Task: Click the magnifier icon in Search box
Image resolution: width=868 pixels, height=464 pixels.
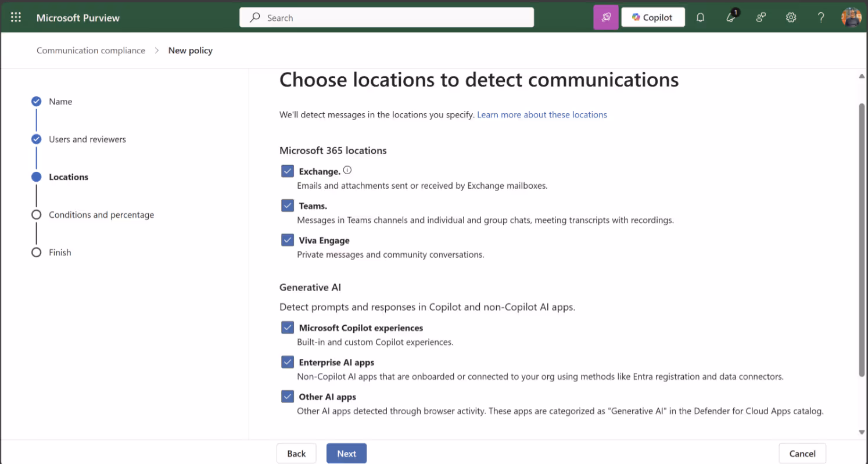Action: point(254,17)
